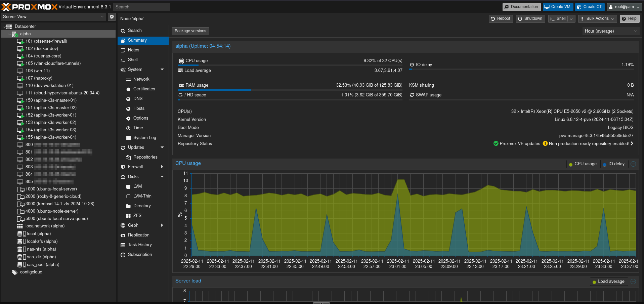The width and height of the screenshot is (644, 304).
Task: Click the Proxmox logo in header
Action: tap(30, 7)
